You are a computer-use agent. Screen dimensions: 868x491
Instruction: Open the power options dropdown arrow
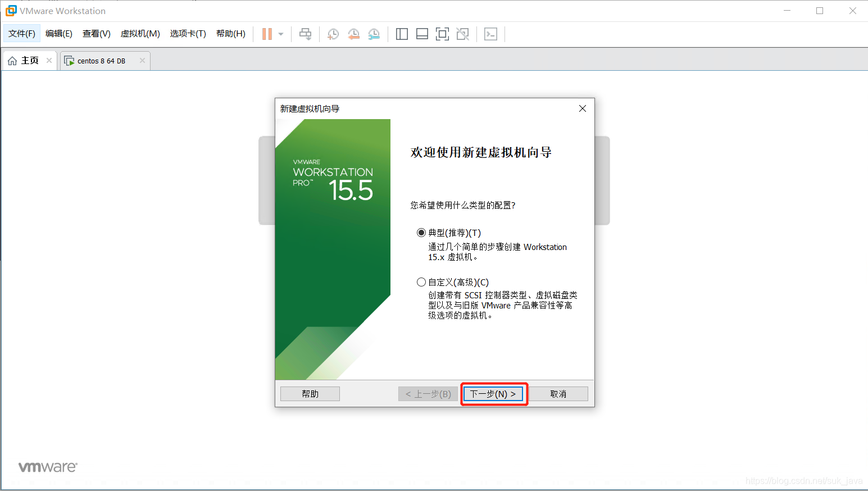coord(281,34)
